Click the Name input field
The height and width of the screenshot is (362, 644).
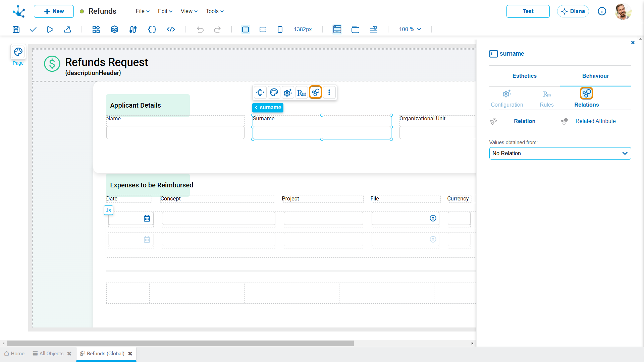coord(175,132)
